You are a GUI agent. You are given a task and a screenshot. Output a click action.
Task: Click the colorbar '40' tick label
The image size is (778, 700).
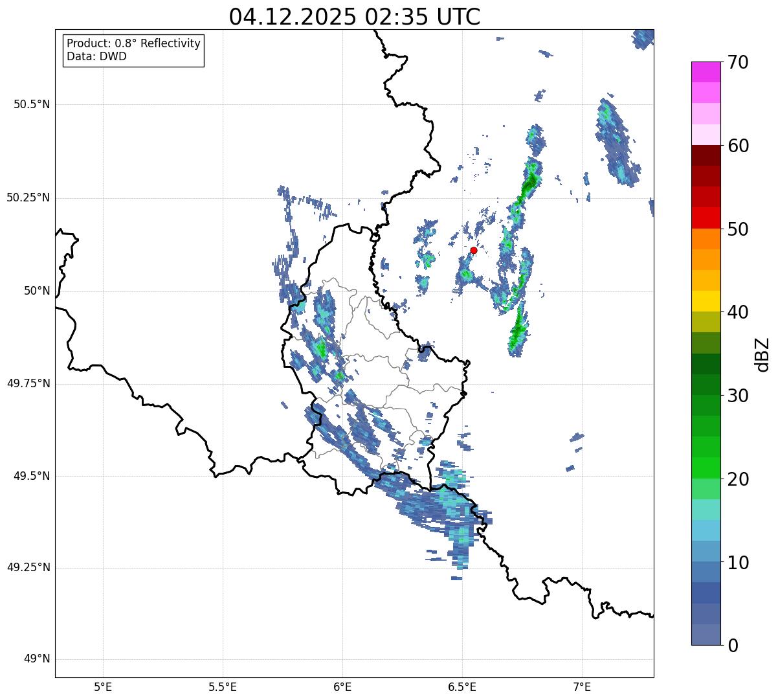coord(738,312)
